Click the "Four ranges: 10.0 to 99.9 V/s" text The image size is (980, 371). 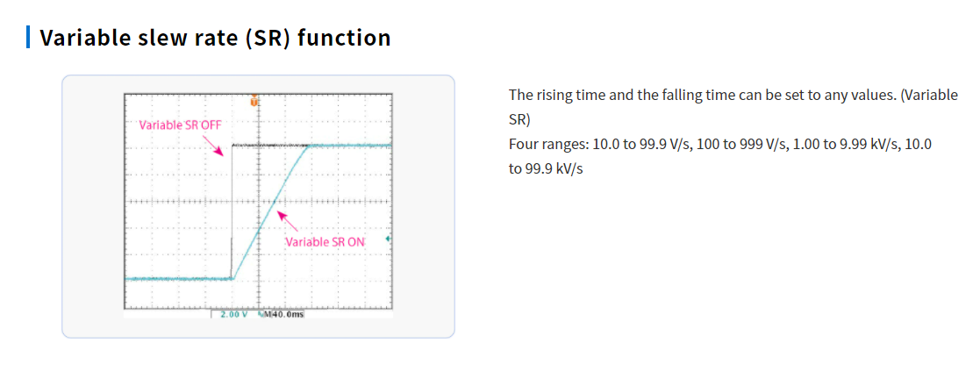601,144
